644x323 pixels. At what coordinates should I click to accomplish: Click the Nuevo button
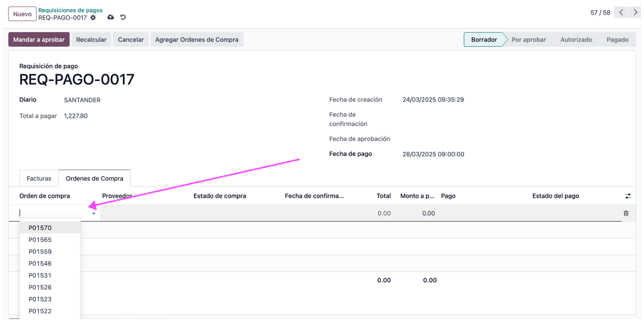[x=23, y=14]
